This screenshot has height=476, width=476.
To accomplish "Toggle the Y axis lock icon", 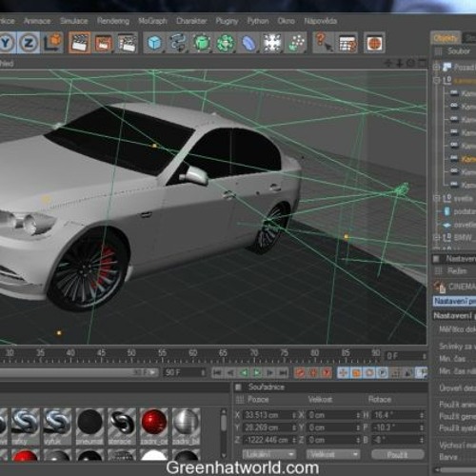I will (x=7, y=43).
